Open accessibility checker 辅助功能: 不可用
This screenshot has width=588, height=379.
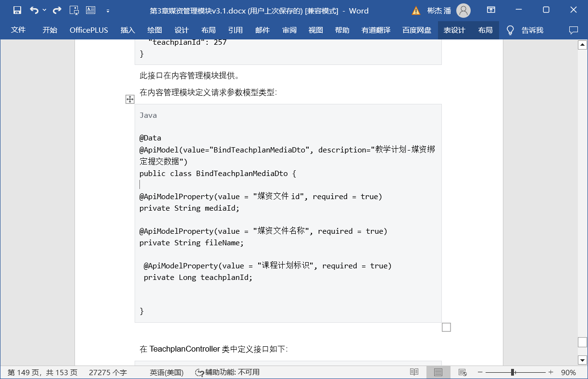point(227,372)
